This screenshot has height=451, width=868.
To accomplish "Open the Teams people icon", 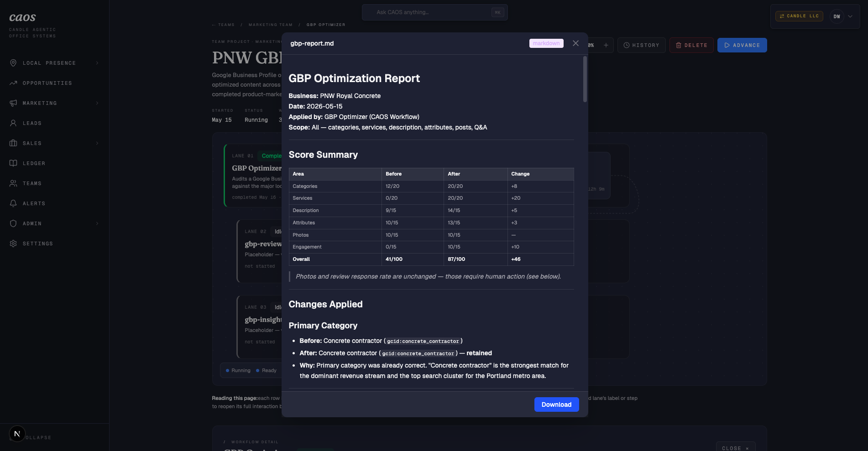I will click(13, 183).
